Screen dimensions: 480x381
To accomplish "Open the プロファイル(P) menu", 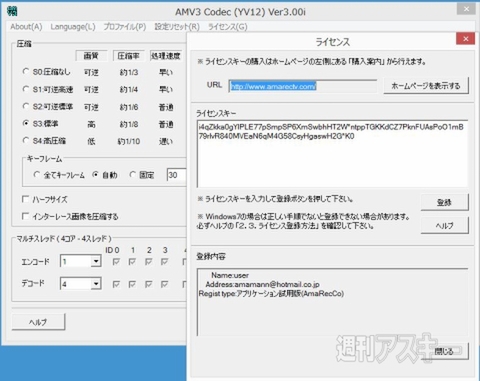I will coord(125,27).
